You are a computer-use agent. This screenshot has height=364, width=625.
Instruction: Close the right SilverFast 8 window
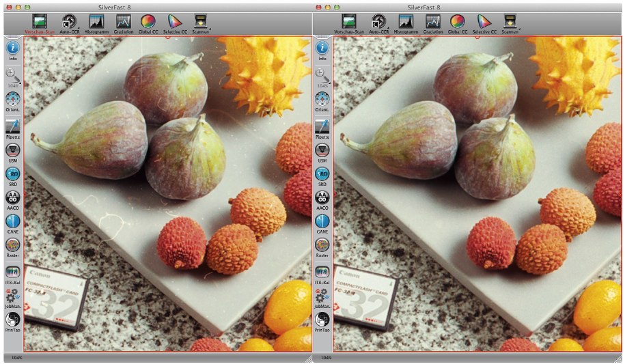tap(318, 8)
